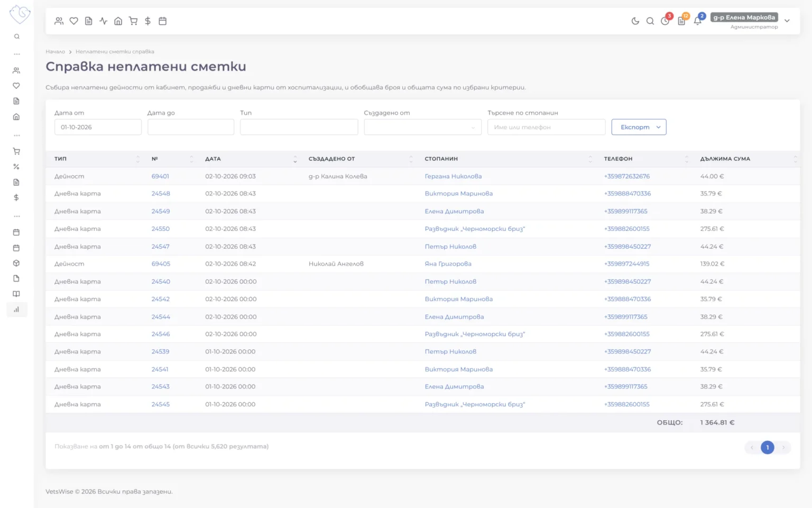812x508 pixels.
Task: Click the heart icon in the top toolbar
Action: (x=74, y=21)
